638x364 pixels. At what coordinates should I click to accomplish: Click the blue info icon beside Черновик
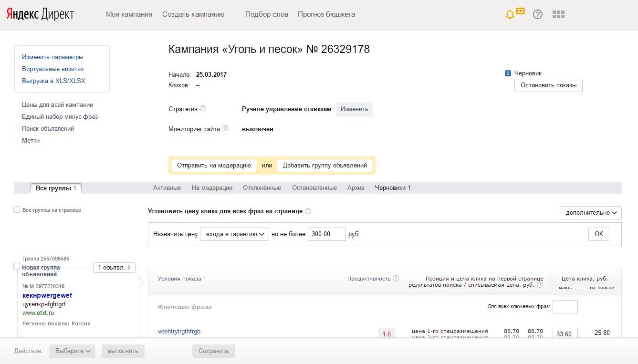(508, 73)
